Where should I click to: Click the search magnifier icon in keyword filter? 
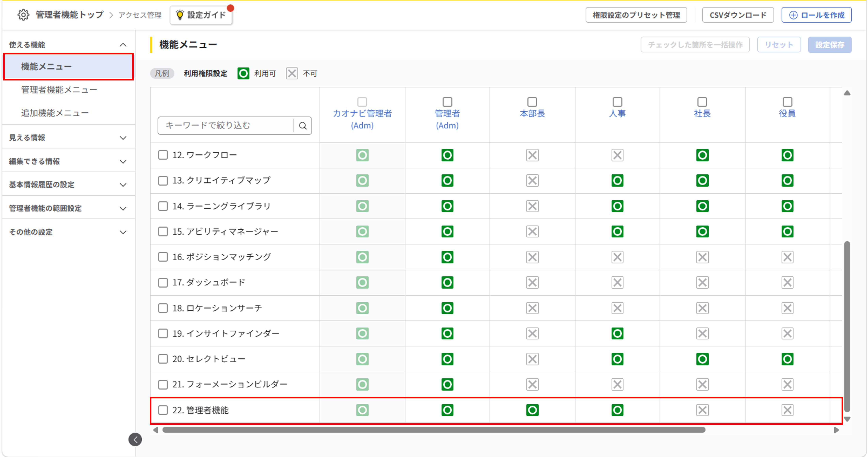tap(303, 126)
